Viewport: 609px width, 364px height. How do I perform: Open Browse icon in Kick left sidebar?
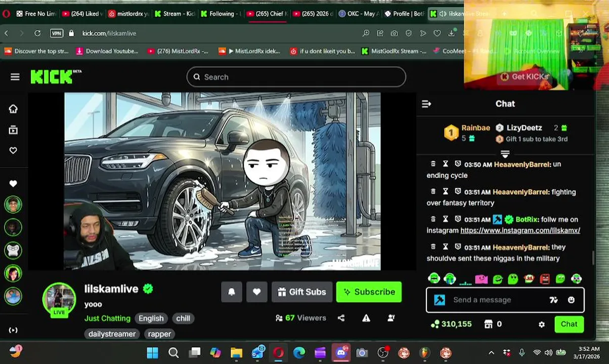13,130
